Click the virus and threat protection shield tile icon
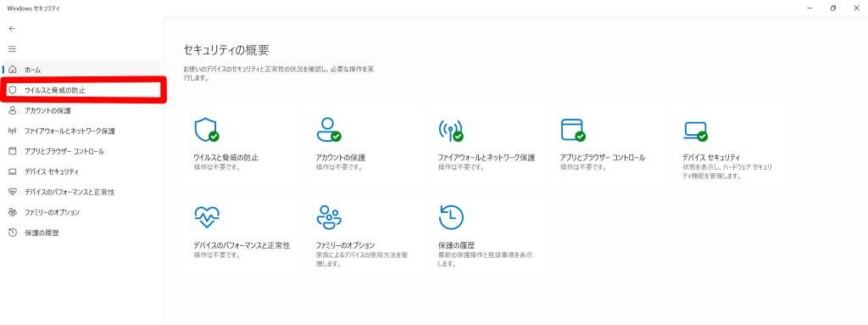Viewport: 868px width, 325px height. [207, 131]
